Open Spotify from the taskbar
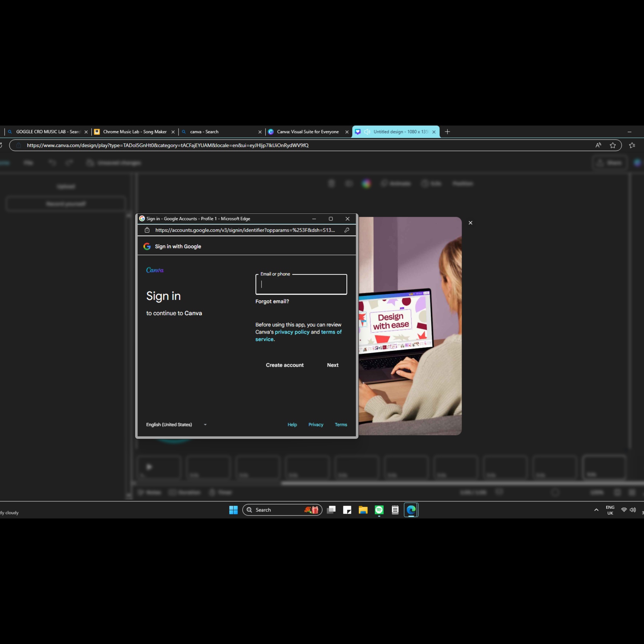Image resolution: width=644 pixels, height=644 pixels. (x=379, y=510)
